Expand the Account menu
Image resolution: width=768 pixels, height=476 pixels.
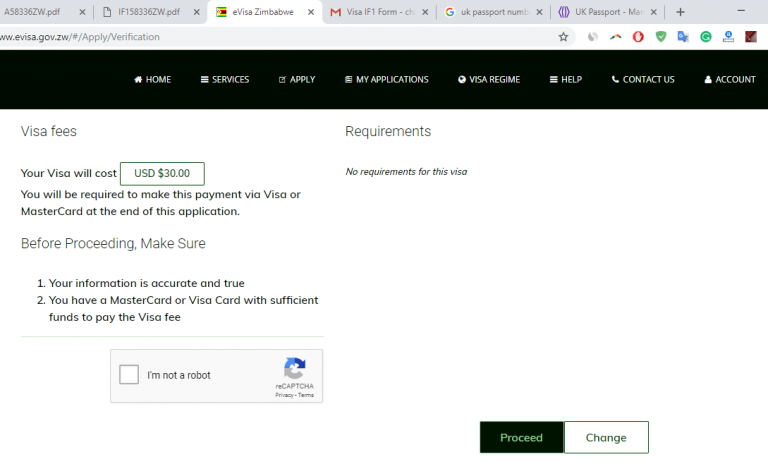[730, 80]
